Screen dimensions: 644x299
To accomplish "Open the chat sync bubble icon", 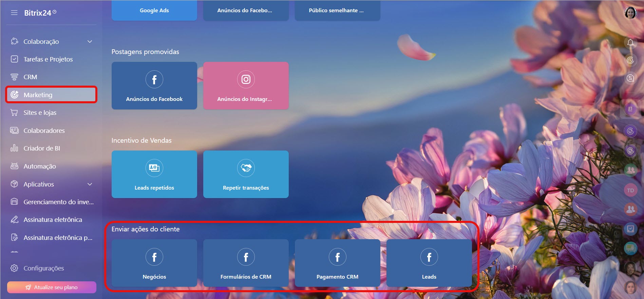I will click(x=630, y=78).
